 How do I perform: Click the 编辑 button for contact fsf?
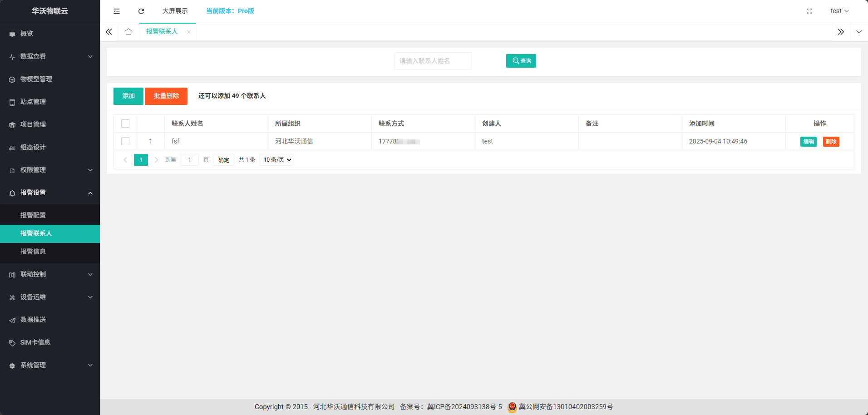tap(808, 142)
